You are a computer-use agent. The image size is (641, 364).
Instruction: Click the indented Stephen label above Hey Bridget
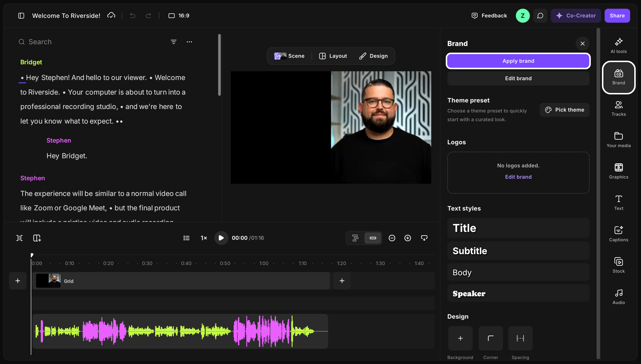pos(59,140)
